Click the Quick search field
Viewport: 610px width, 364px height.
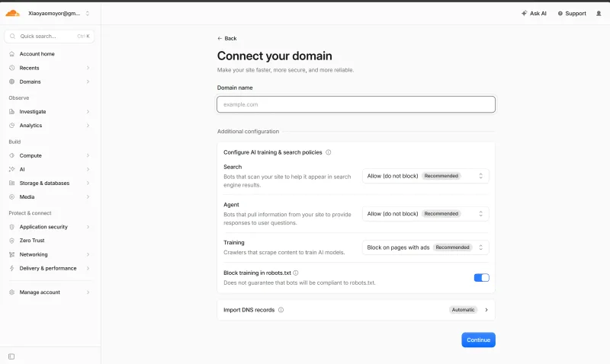coord(50,36)
